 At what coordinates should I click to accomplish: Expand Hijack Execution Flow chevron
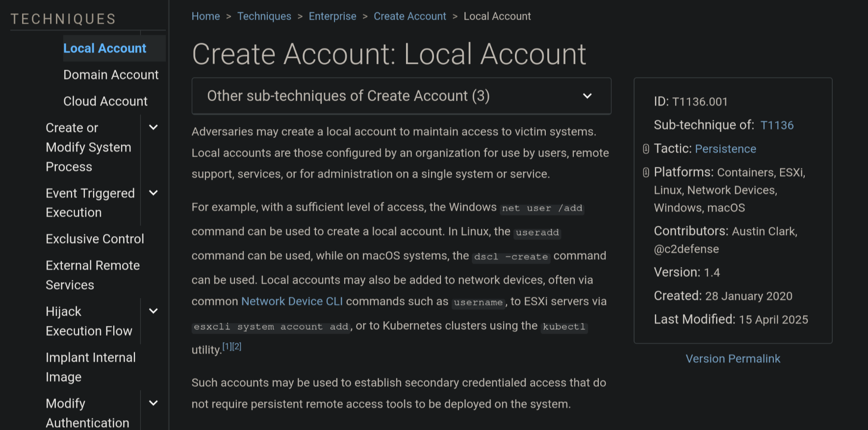click(153, 311)
